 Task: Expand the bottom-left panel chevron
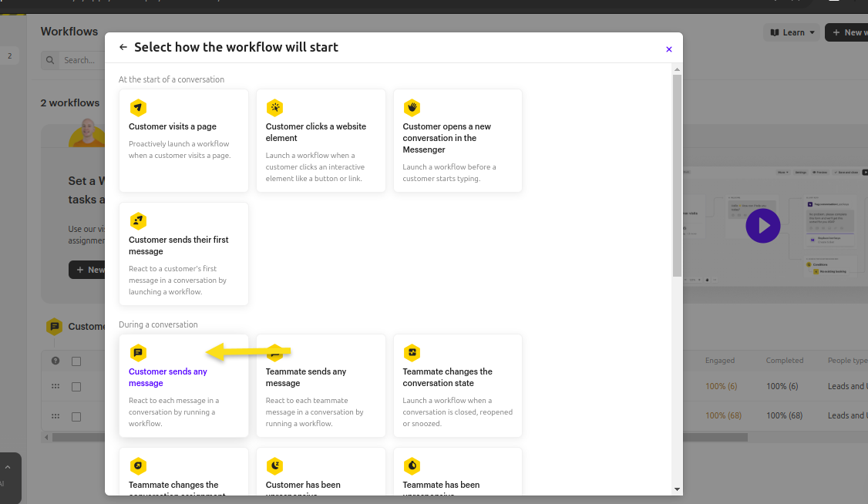click(8, 468)
